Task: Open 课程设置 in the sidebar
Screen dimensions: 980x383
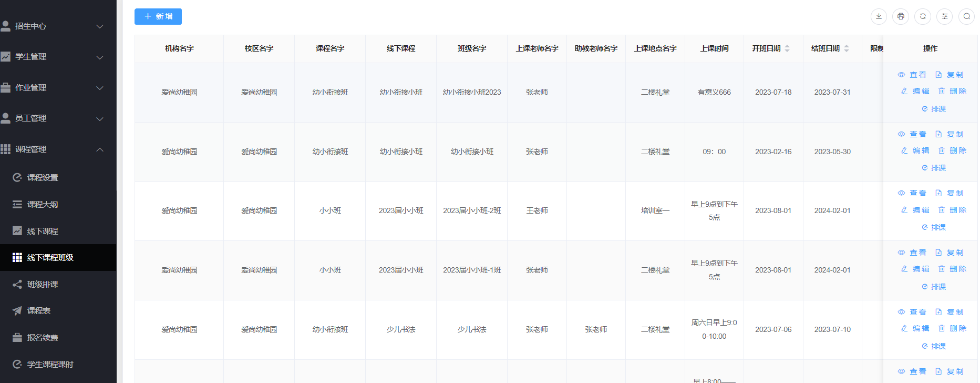Action: click(x=58, y=178)
